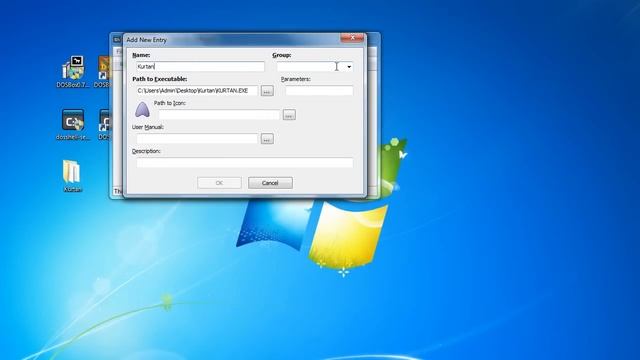Browse for the user manual file

click(267, 139)
